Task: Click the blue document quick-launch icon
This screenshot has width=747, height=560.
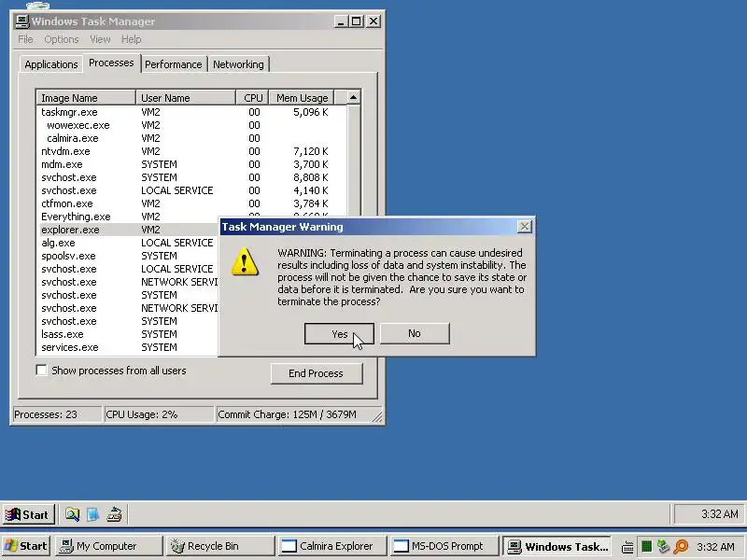Action: [x=92, y=514]
